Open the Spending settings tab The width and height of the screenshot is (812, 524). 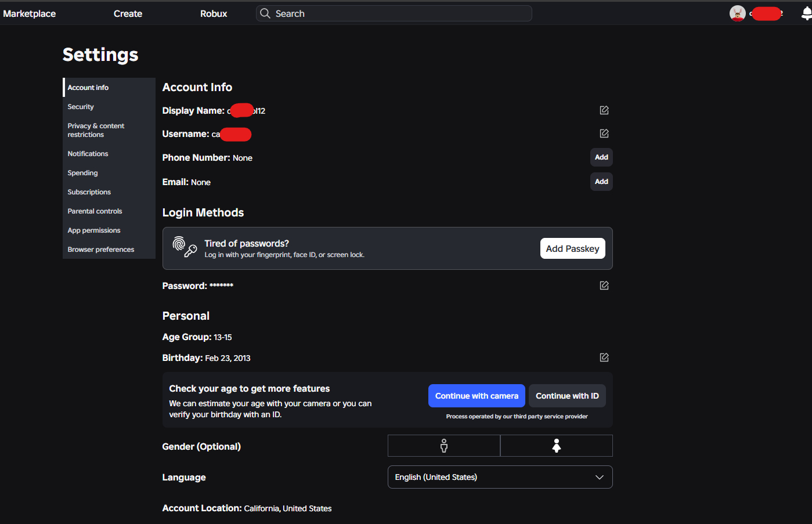pyautogui.click(x=109, y=173)
